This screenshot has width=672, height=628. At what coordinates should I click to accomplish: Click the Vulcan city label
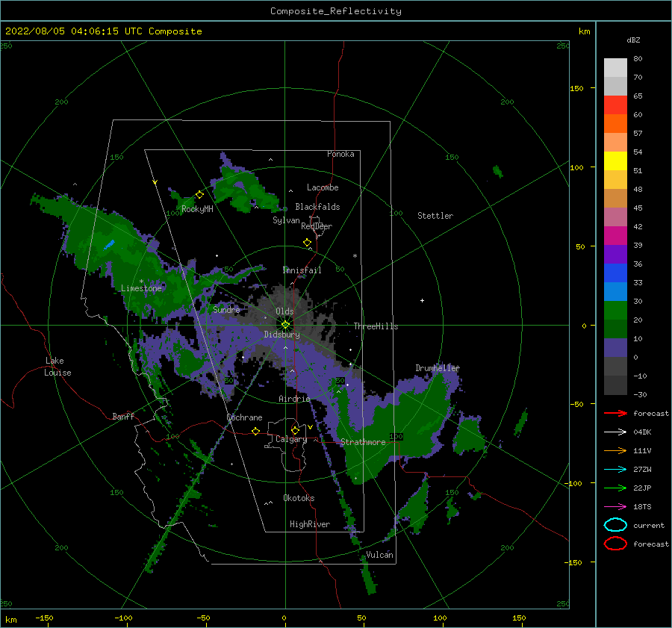point(380,555)
